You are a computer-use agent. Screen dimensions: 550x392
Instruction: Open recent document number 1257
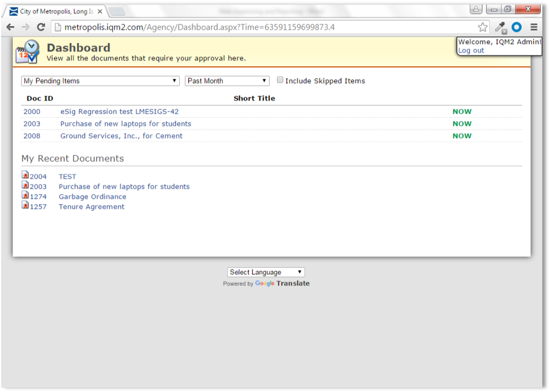click(x=38, y=207)
